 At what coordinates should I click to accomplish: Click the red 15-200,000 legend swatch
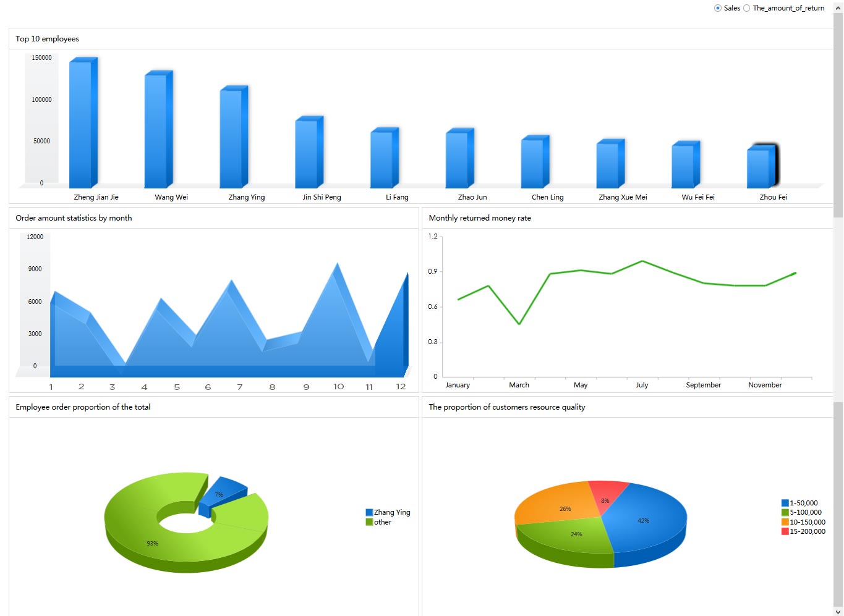(785, 531)
